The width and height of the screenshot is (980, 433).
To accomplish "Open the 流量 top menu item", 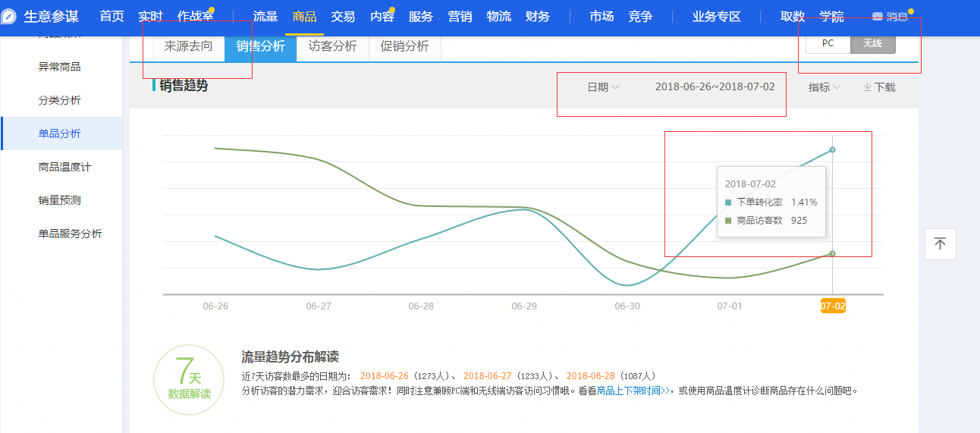I will pyautogui.click(x=265, y=17).
